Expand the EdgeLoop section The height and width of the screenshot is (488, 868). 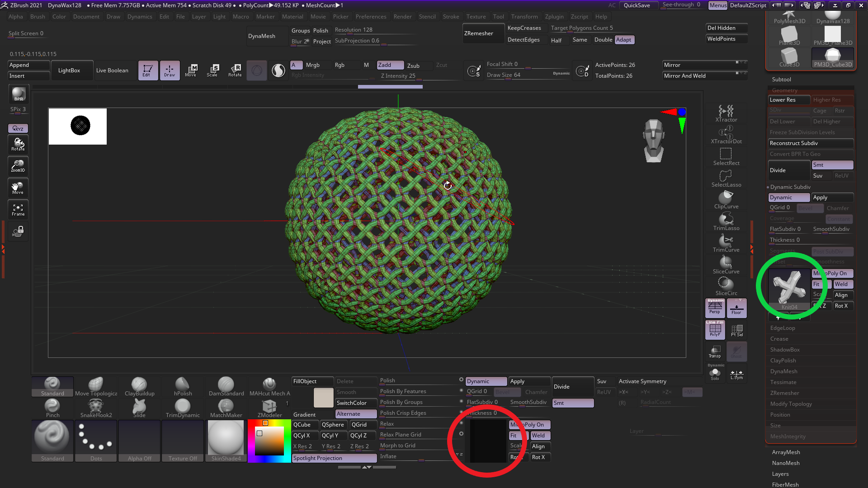click(782, 328)
